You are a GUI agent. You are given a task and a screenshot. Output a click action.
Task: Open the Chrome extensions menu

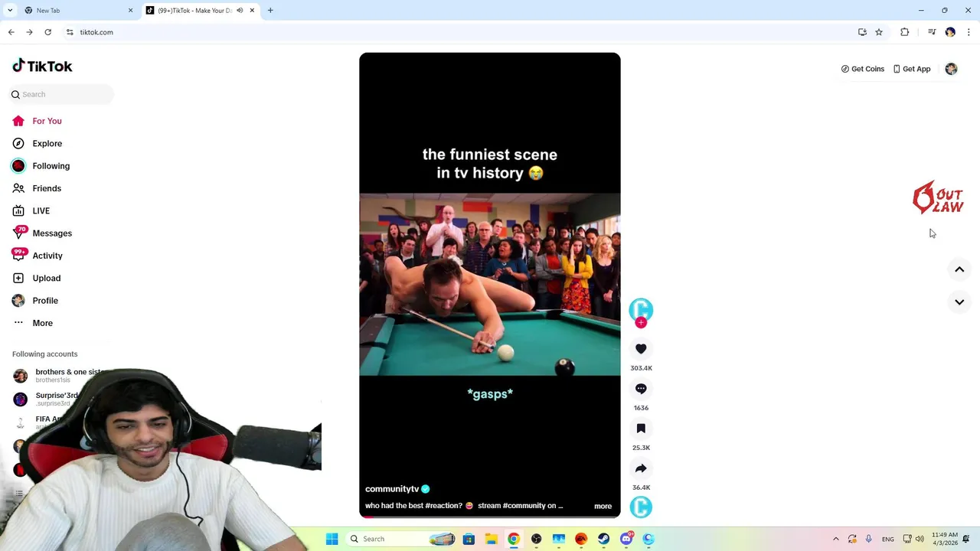pos(905,32)
